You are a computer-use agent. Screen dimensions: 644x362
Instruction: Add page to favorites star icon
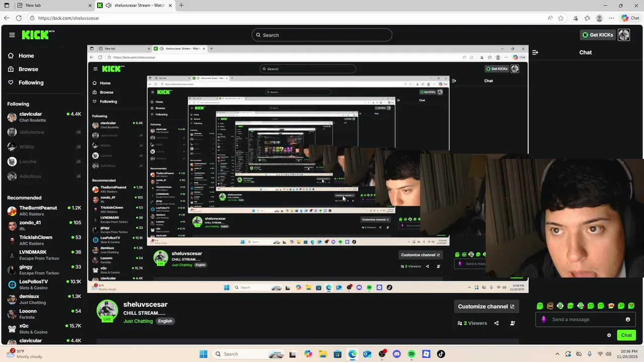(561, 18)
